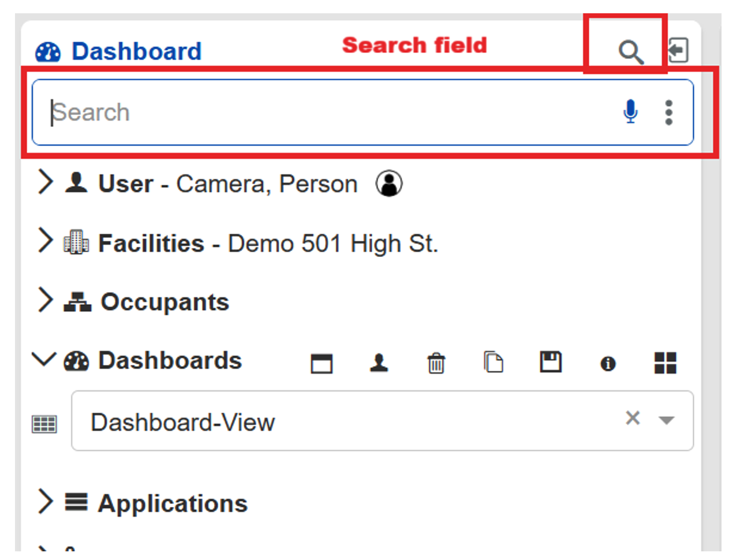Click the magnifying glass search icon

630,52
